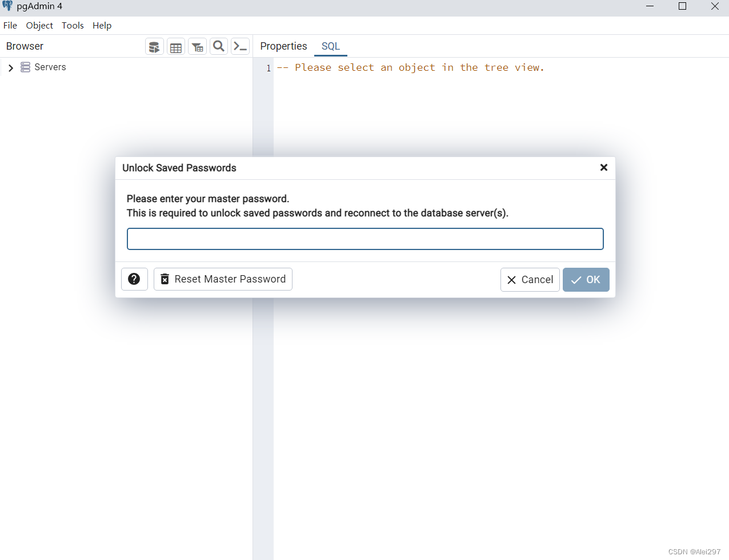Click the pgAdmin elephant logo icon
The width and height of the screenshot is (729, 560).
(x=7, y=6)
